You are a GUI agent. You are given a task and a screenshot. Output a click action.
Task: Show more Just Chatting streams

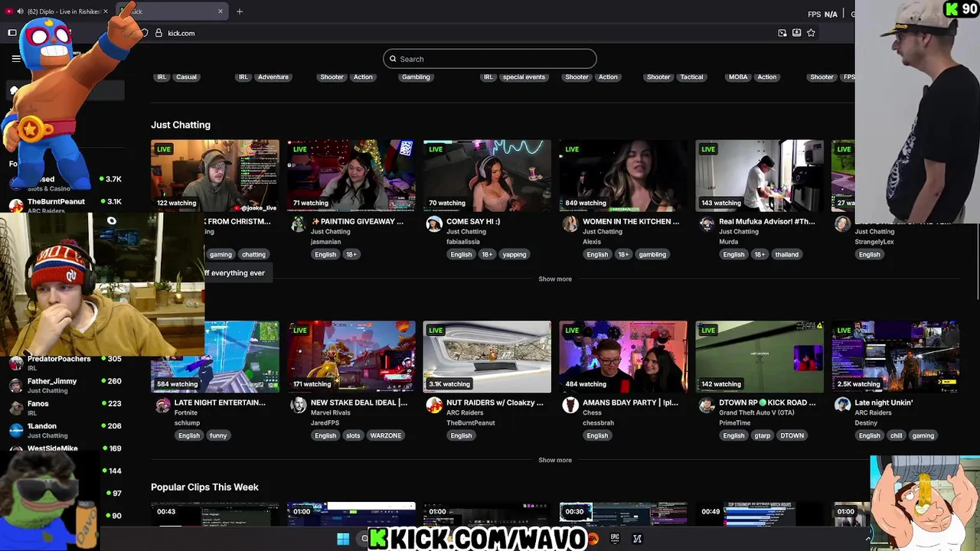pyautogui.click(x=555, y=279)
